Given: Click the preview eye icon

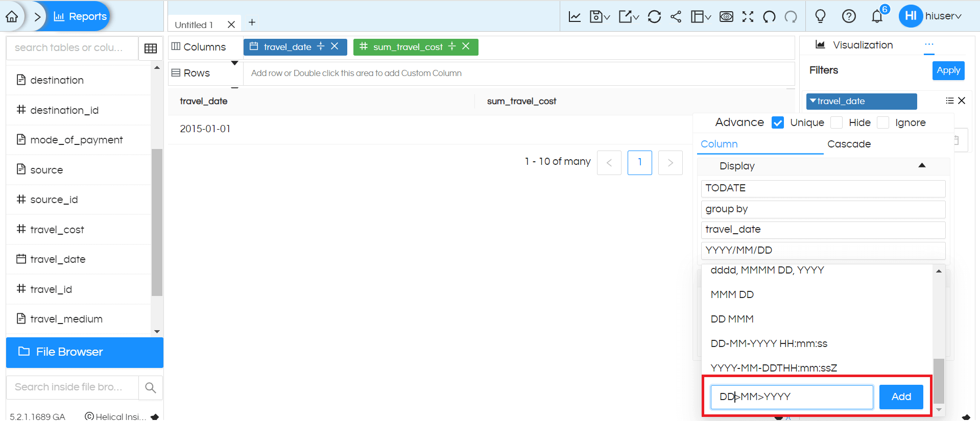Looking at the screenshot, I should pos(726,17).
